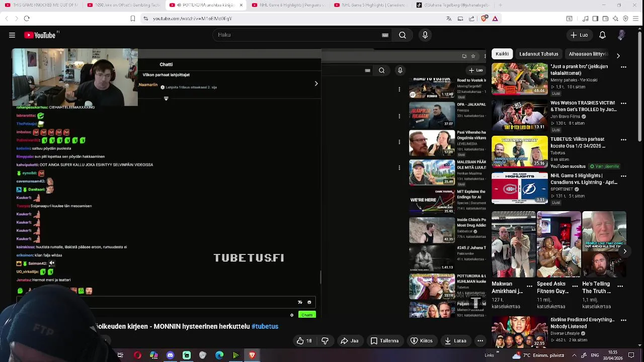
Task: Switch to NHL Game 5 Highlights Canadiens tab
Action: point(371,5)
